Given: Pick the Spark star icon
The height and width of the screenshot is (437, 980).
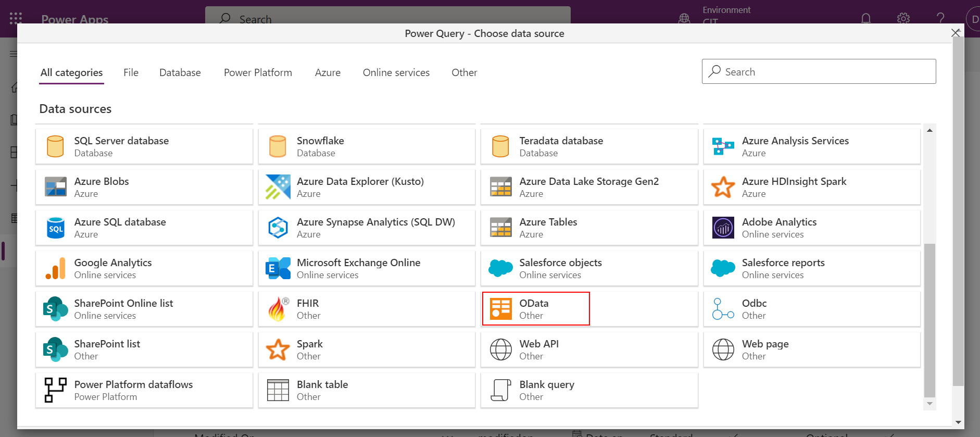Looking at the screenshot, I should [278, 349].
